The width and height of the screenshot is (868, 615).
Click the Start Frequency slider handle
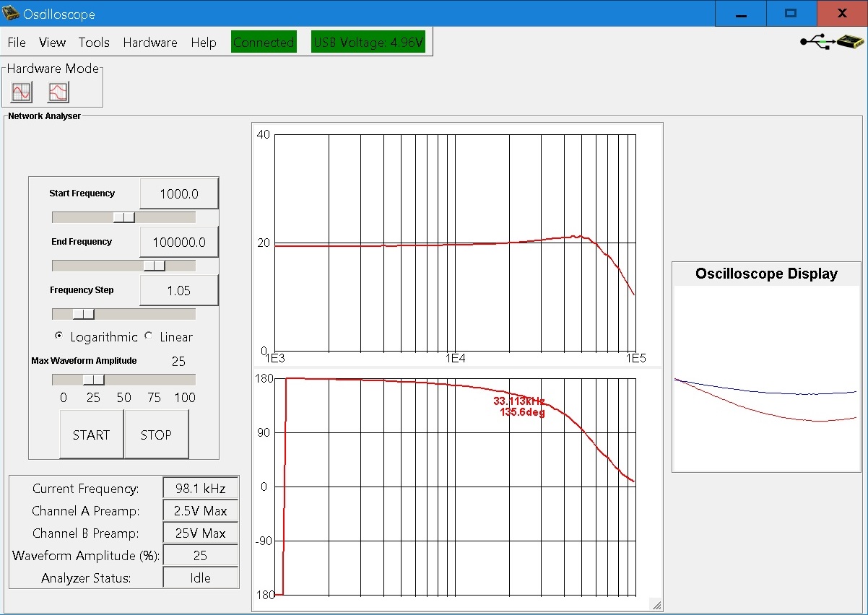tap(123, 217)
